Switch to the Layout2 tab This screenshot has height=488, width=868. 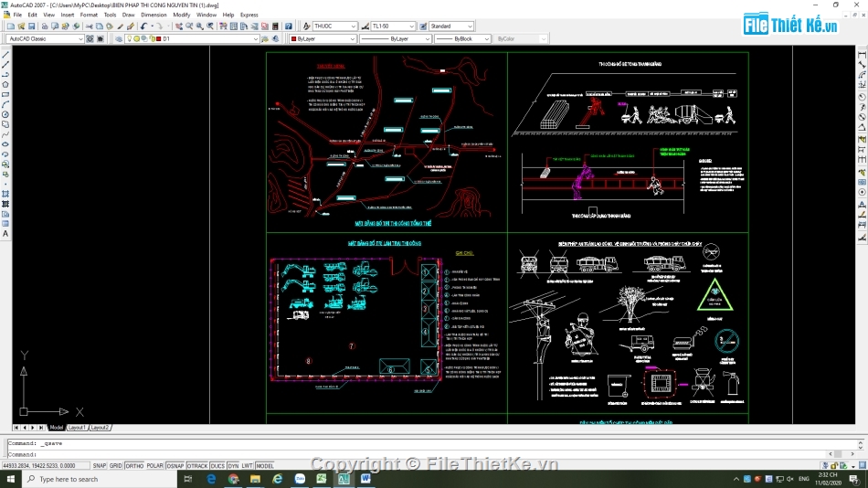tap(101, 428)
